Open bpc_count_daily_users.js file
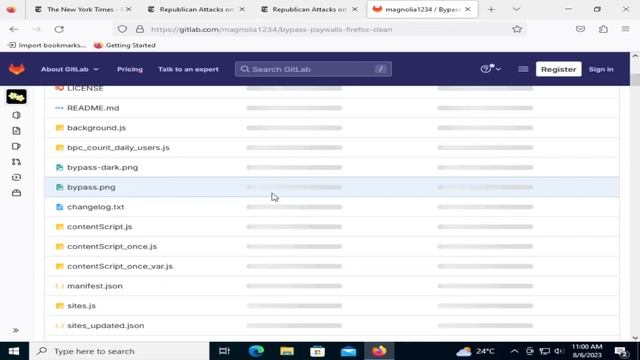This screenshot has height=360, width=640. (118, 148)
